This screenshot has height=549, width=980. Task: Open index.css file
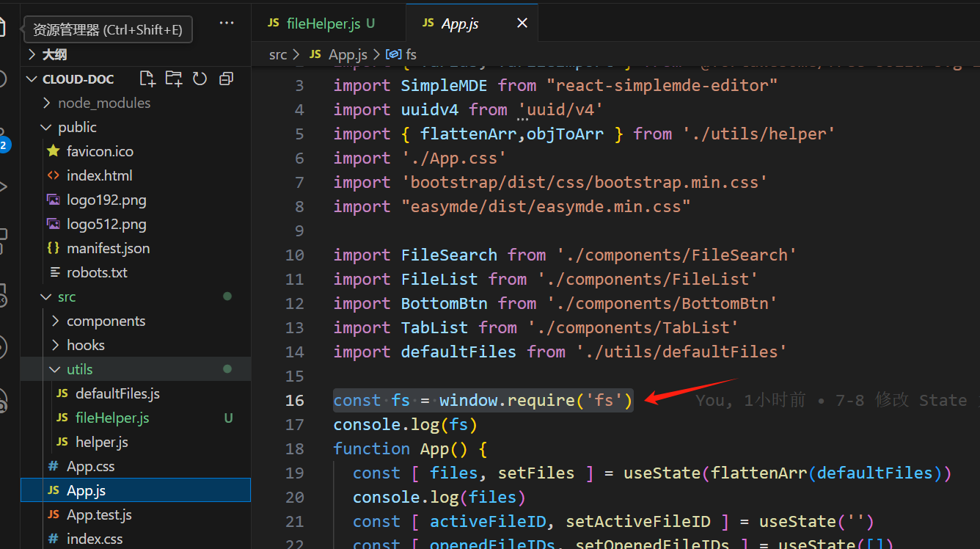136,539
